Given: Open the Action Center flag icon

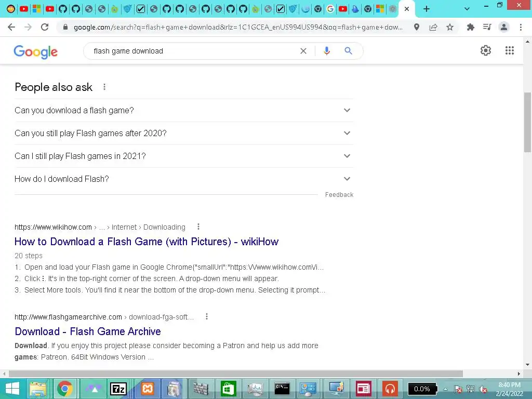Looking at the screenshot, I should click(458, 389).
